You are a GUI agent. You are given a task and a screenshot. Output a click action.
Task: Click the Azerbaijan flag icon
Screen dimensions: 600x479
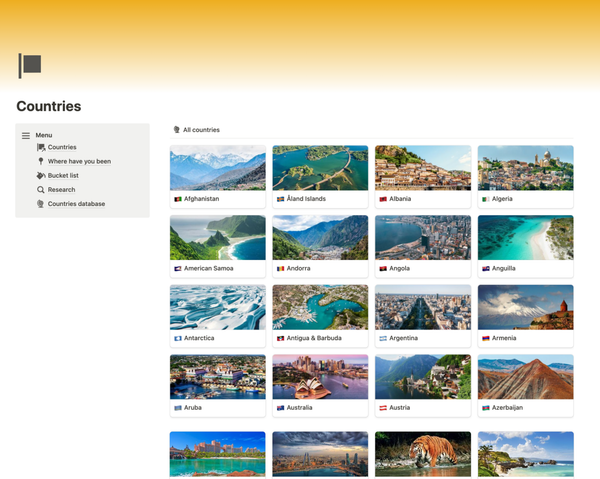point(486,408)
